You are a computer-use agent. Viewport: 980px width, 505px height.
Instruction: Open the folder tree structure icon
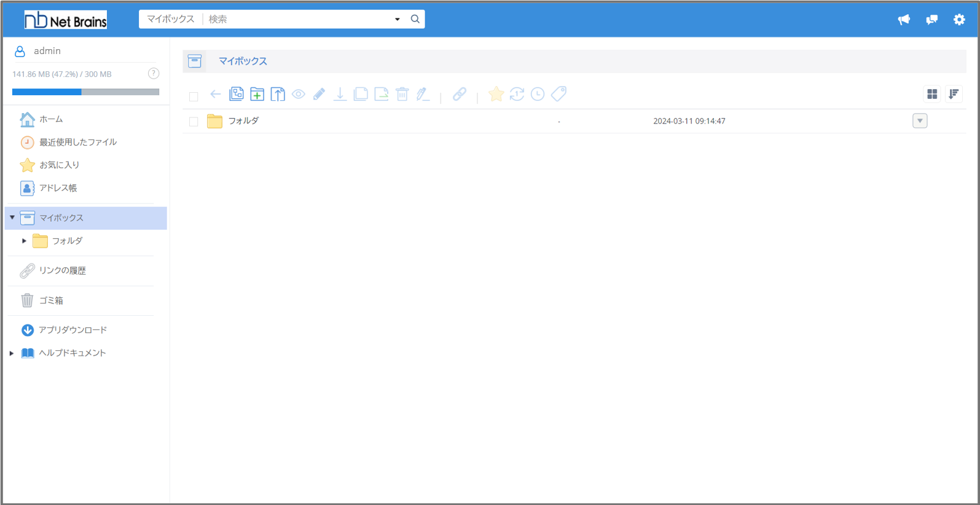(237, 94)
